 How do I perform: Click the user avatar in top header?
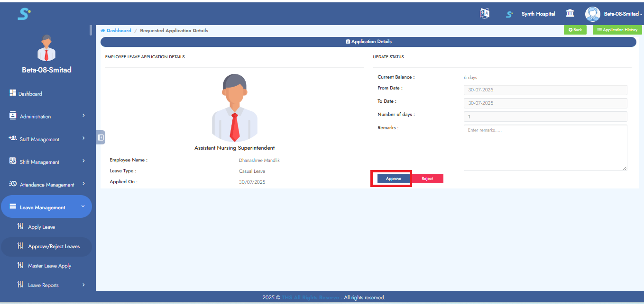(592, 14)
